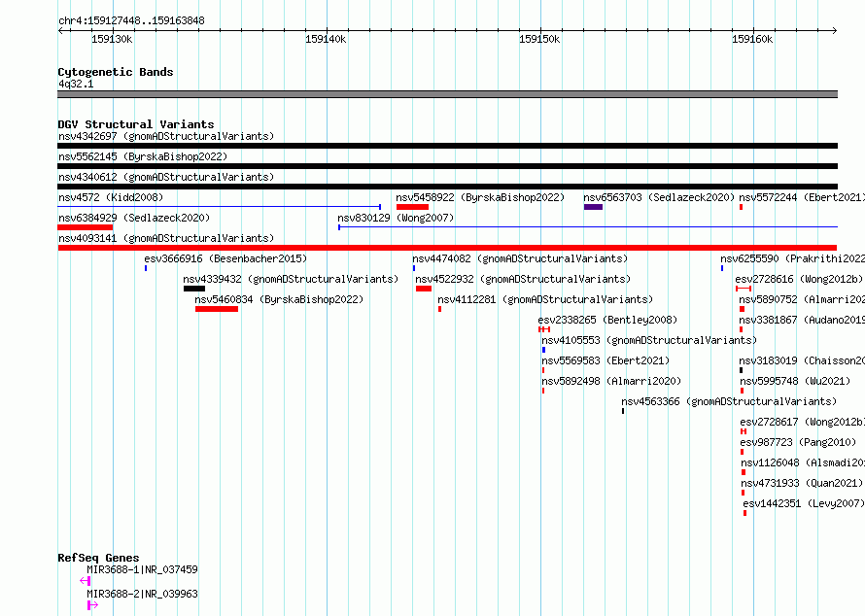Click the nsv3183019 black variant mark

tap(741, 370)
